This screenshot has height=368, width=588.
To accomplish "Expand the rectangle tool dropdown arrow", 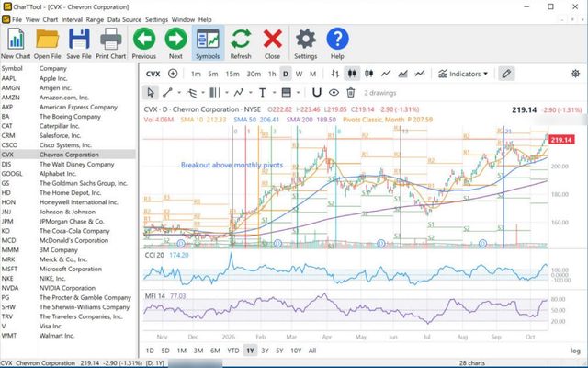I will 298,93.
